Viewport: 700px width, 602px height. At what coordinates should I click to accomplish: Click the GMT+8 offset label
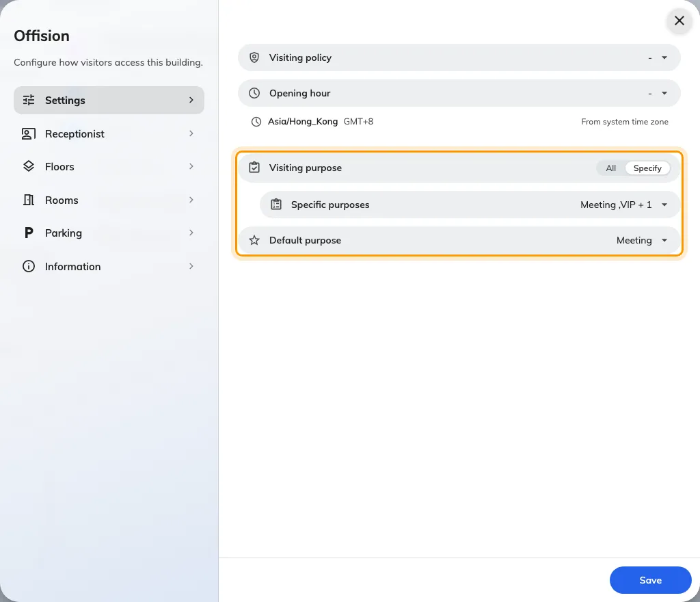358,122
